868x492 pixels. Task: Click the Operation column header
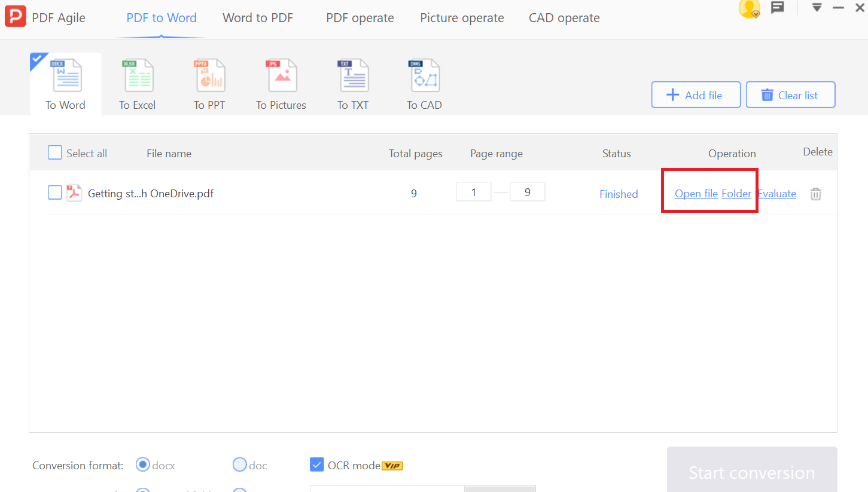coord(732,154)
